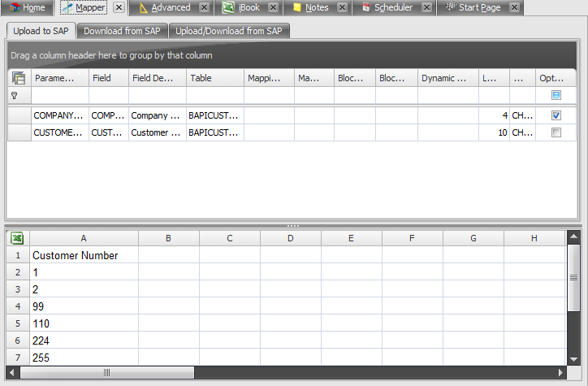588x386 pixels.
Task: Open the Upload/Download from SAP tab
Action: [x=230, y=31]
